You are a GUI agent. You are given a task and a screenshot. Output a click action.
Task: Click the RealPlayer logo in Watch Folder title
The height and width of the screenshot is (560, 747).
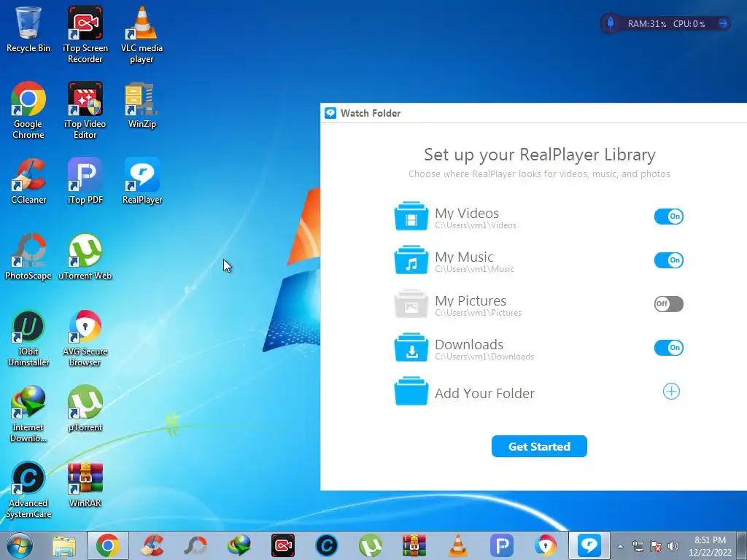click(330, 113)
